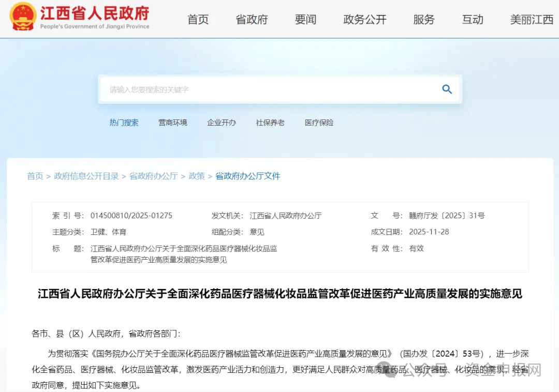Open the 营商环境 hot search link
Screen dimensions: 559x392
[x=173, y=123]
